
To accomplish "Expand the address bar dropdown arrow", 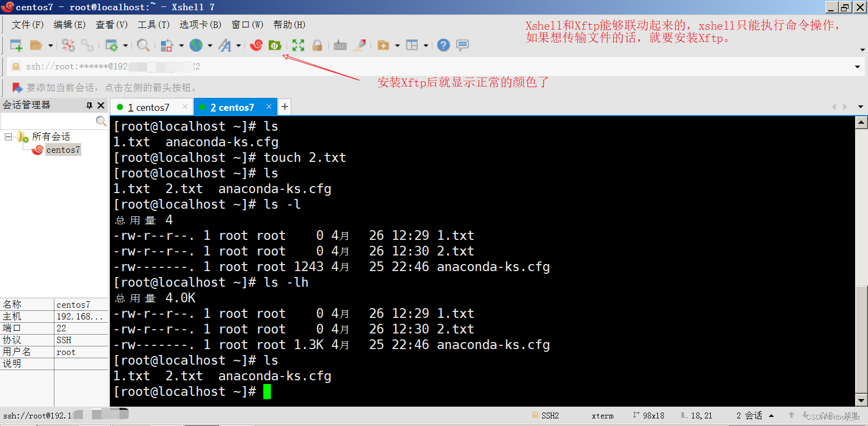I will [857, 67].
